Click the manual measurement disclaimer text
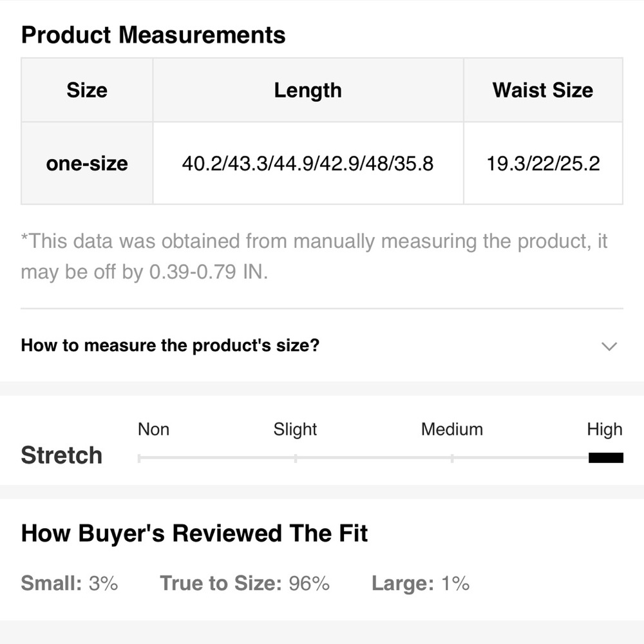The image size is (644, 644). 314,256
